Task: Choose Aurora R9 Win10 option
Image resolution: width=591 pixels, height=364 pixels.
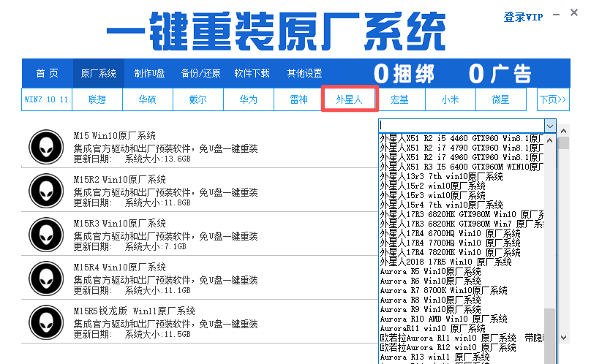Action: (x=462, y=309)
